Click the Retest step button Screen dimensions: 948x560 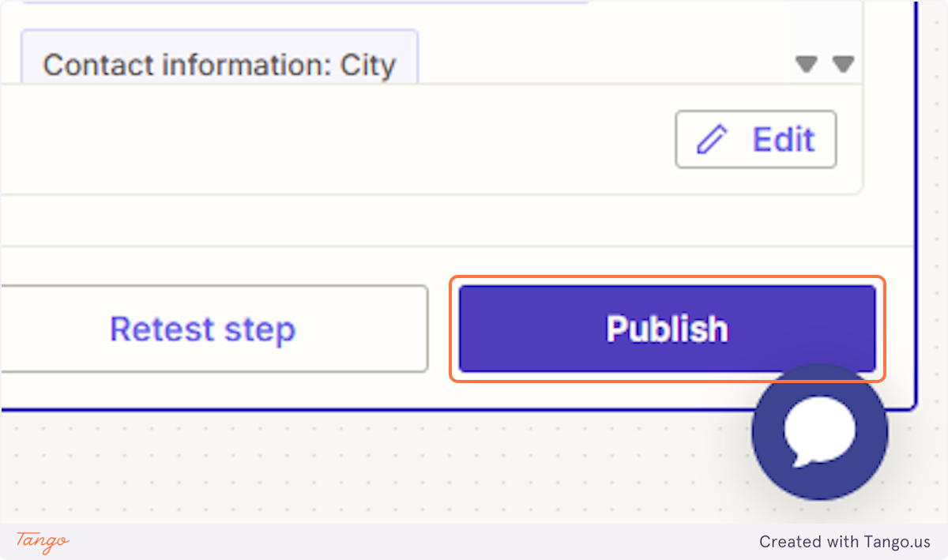[x=202, y=329]
